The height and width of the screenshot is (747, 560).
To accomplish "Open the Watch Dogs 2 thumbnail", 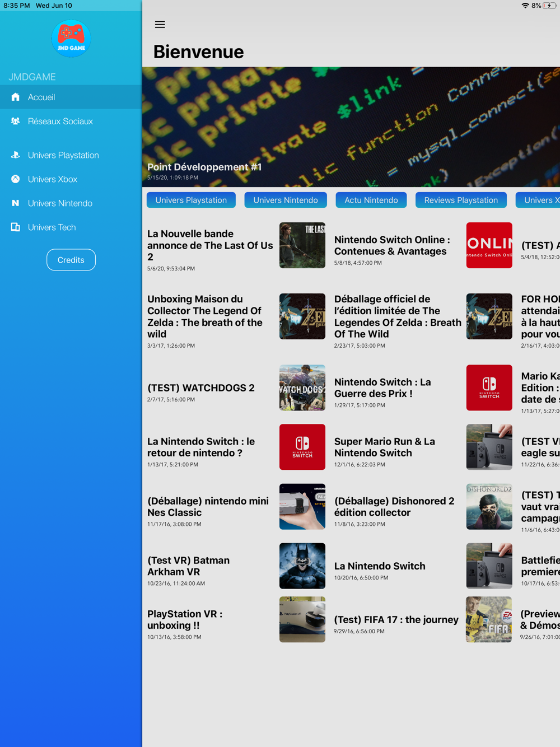I will coord(302,387).
